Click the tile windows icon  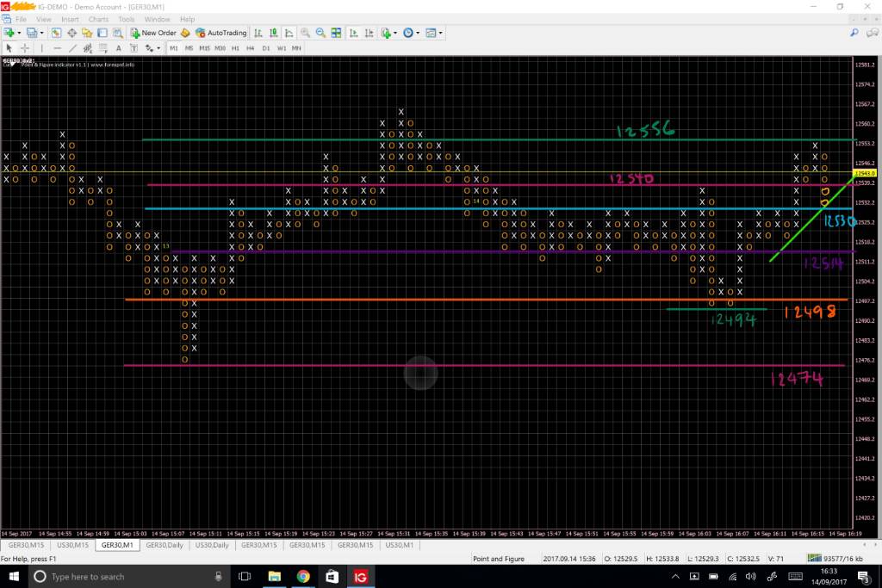coord(337,33)
